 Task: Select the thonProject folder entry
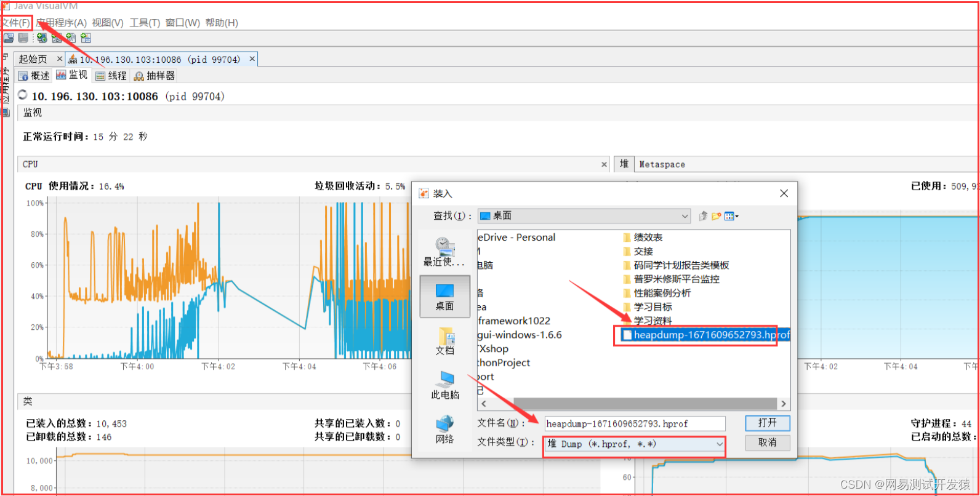coord(504,363)
